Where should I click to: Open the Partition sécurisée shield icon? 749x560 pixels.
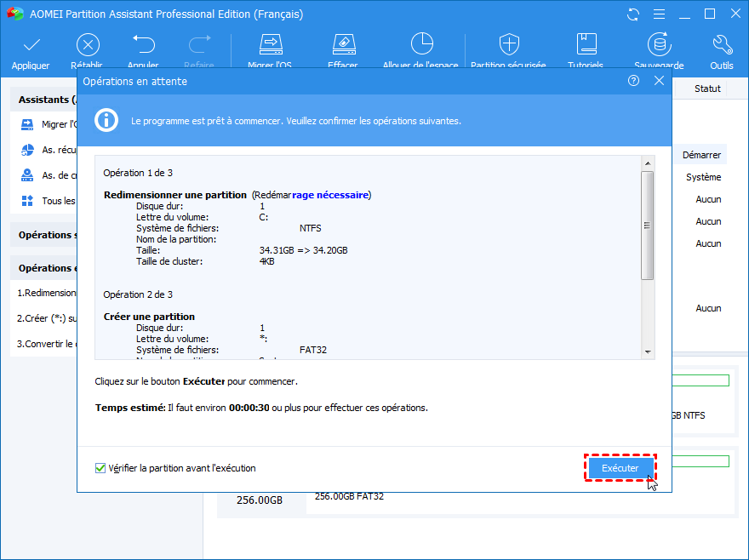509,44
